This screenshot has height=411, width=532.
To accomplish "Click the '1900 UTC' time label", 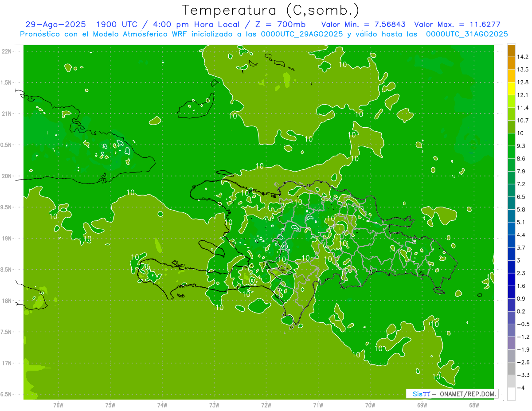I will pos(117,24).
